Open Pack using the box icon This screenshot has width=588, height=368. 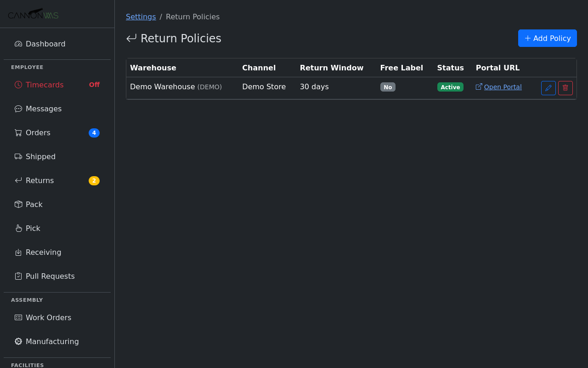point(17,204)
